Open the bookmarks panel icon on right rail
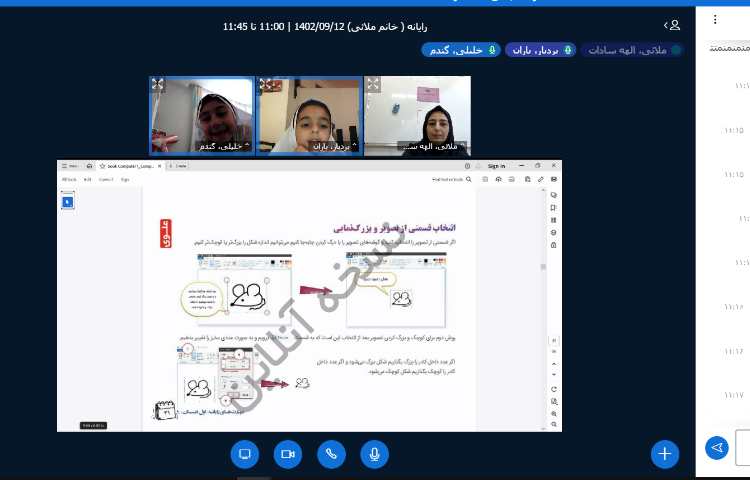The height and width of the screenshot is (480, 750). (x=554, y=207)
